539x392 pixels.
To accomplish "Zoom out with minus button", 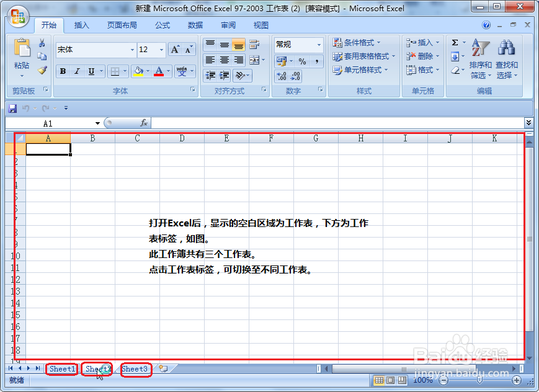I will 443,380.
